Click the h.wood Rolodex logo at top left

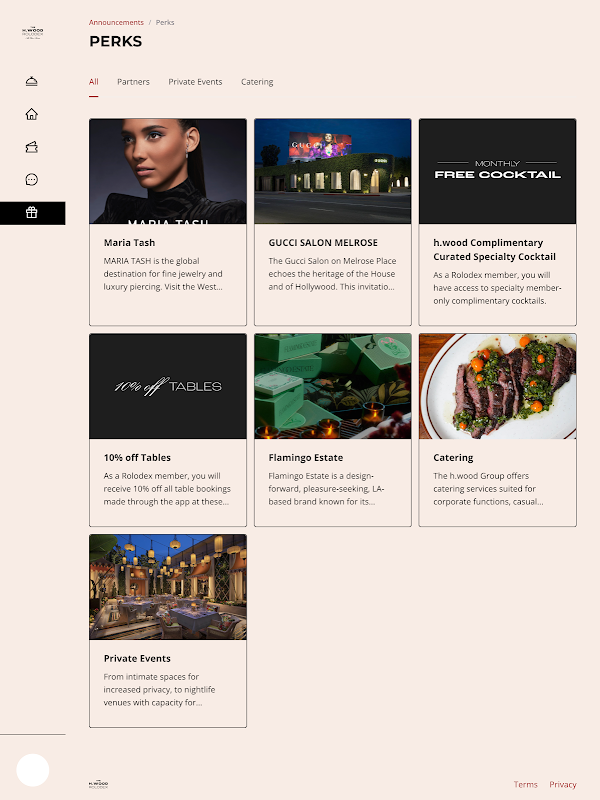(x=33, y=33)
